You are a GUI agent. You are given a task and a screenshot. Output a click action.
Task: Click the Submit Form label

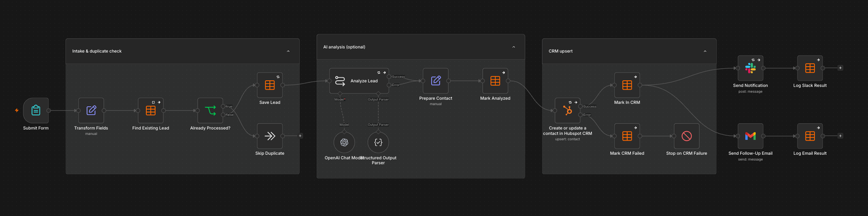click(36, 128)
